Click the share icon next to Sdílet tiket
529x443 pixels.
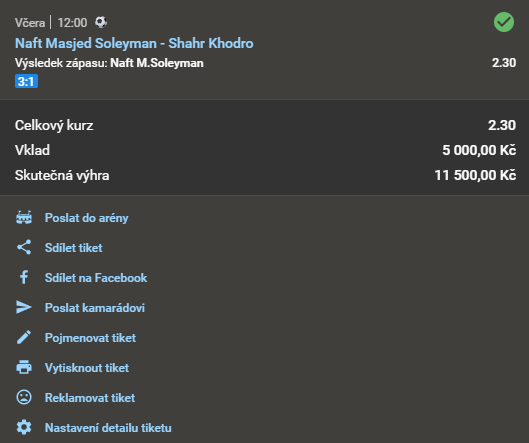click(x=24, y=247)
